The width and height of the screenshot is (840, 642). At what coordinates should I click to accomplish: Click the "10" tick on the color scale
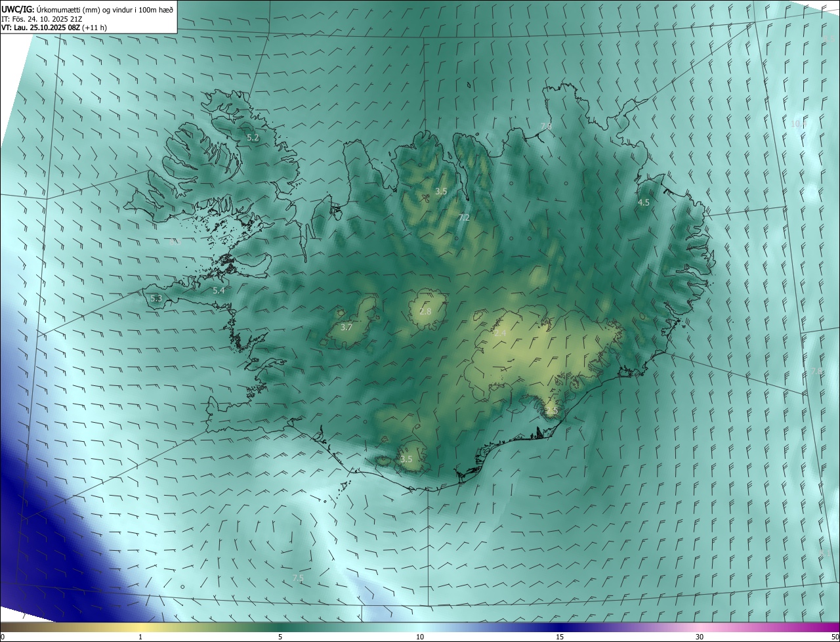tap(420, 637)
